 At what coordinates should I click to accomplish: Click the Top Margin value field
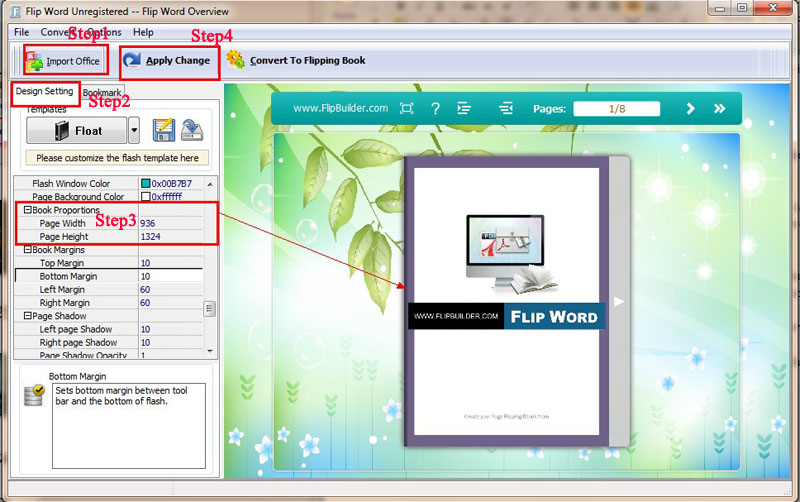click(171, 263)
